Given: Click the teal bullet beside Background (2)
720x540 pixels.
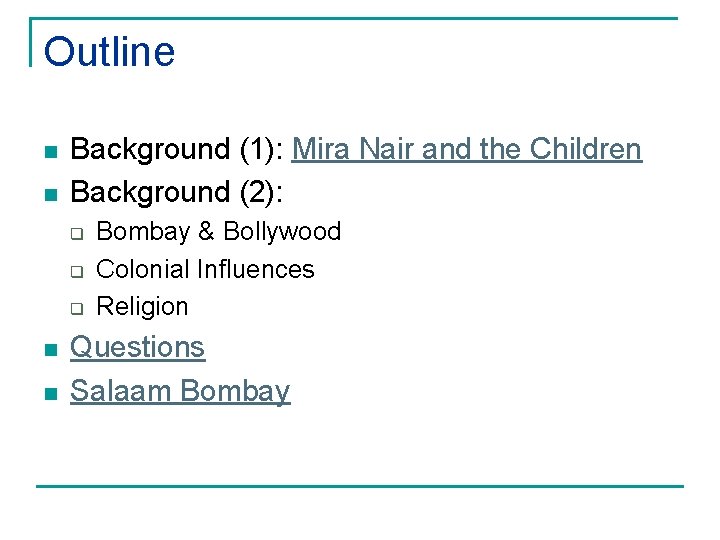Looking at the screenshot, I should [51, 195].
